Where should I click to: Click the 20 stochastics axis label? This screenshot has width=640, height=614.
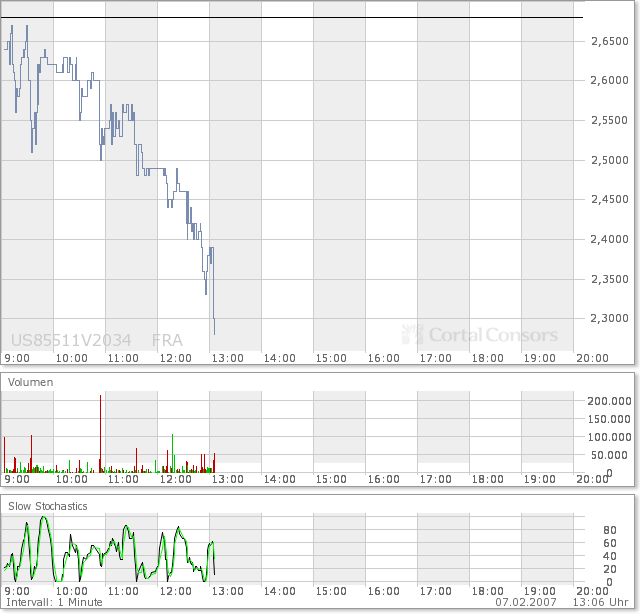tap(610, 570)
